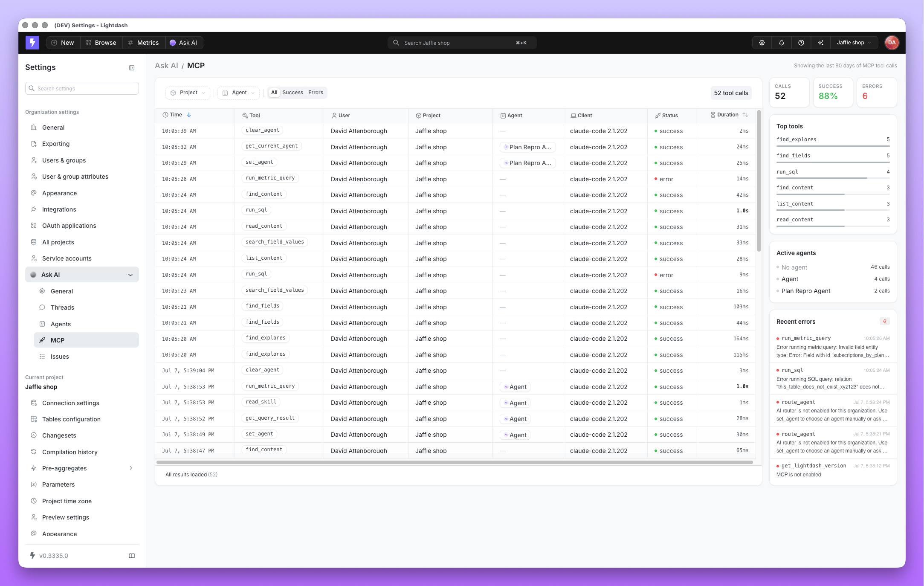Open Changesets settings
The height and width of the screenshot is (586, 924).
(x=82, y=435)
